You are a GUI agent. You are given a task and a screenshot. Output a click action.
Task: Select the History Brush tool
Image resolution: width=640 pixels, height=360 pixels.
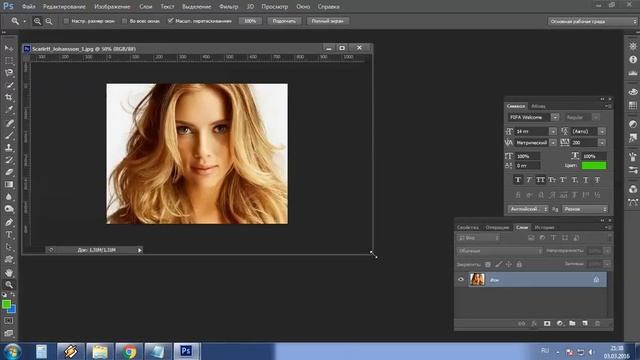[x=9, y=160]
